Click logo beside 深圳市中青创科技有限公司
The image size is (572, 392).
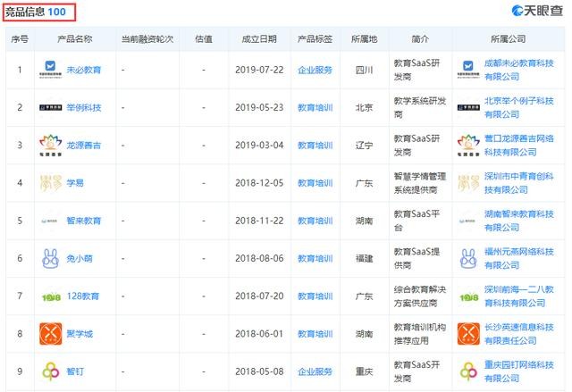click(x=468, y=183)
